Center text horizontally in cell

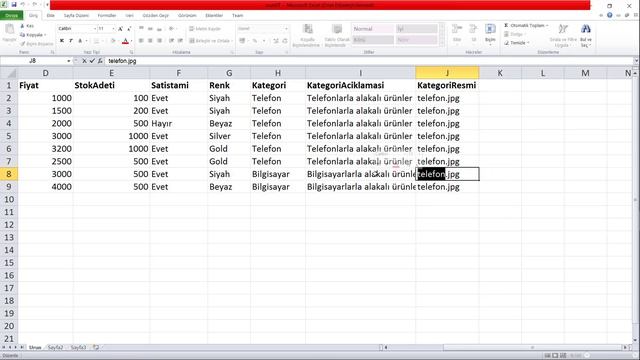point(150,41)
